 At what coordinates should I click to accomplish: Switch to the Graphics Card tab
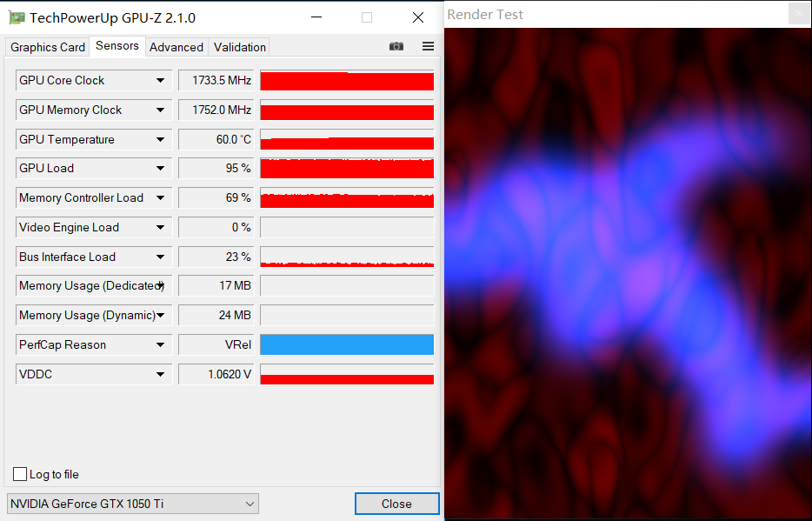(48, 47)
